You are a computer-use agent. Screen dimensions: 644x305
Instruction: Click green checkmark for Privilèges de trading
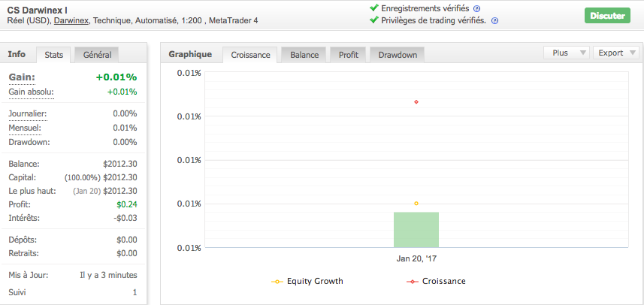[374, 20]
